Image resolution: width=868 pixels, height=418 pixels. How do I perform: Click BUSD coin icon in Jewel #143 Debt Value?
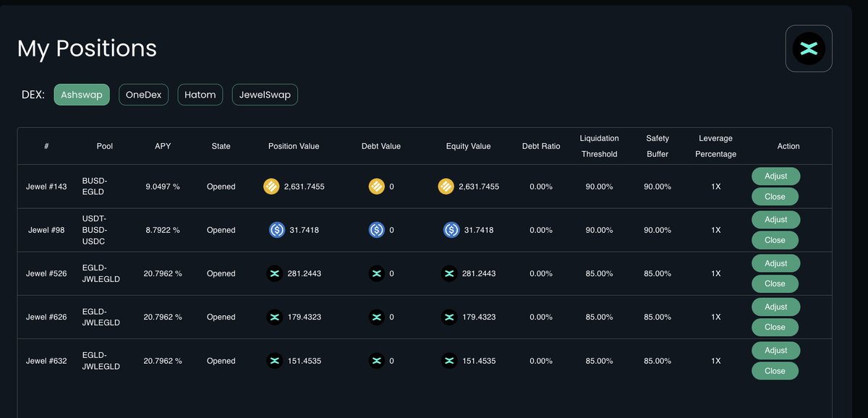pyautogui.click(x=376, y=187)
